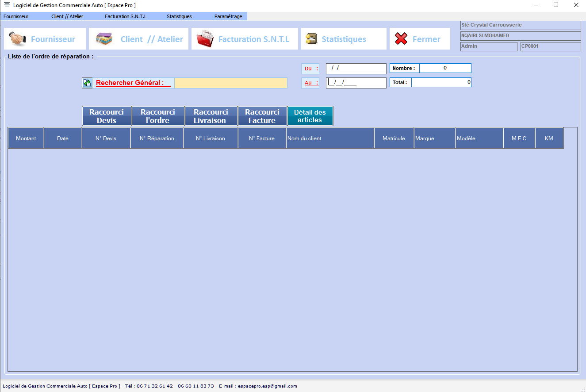The width and height of the screenshot is (586, 392).
Task: Click the Au date label
Action: point(310,83)
